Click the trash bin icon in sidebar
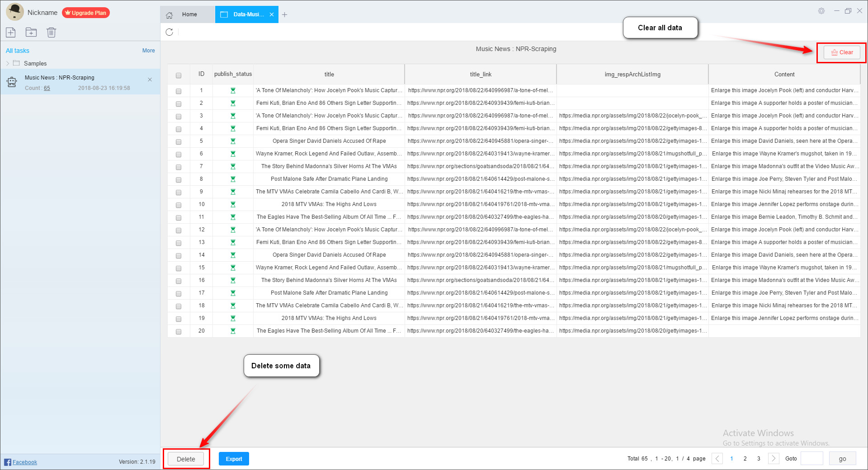 pyautogui.click(x=52, y=32)
